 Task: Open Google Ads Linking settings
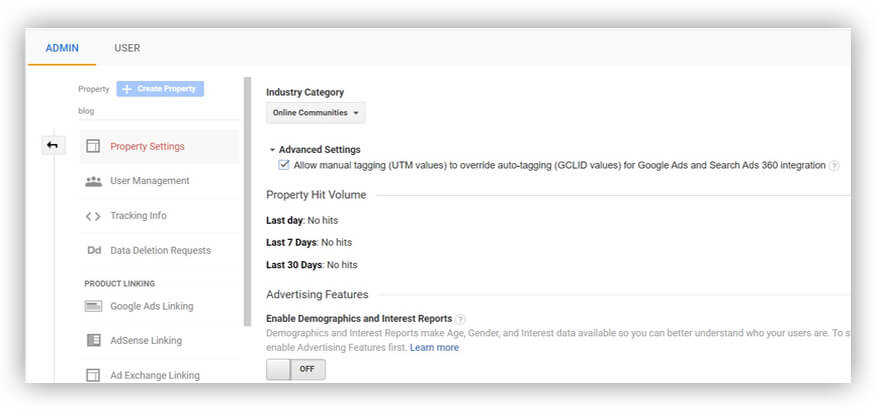pos(152,306)
